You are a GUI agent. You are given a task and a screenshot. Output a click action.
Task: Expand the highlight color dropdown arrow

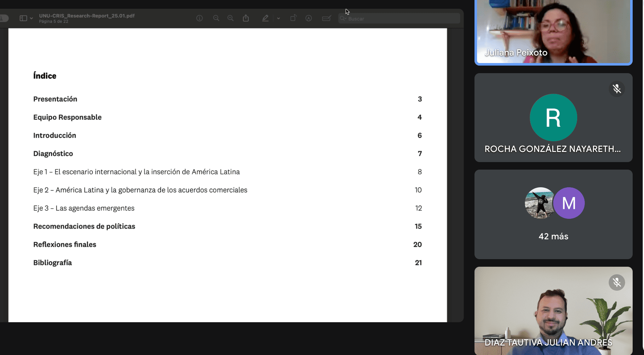tap(279, 19)
